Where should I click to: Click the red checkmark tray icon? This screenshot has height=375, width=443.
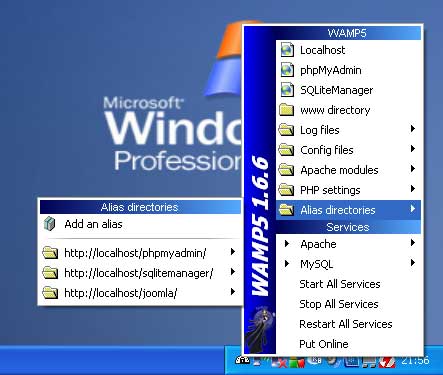(x=387, y=362)
